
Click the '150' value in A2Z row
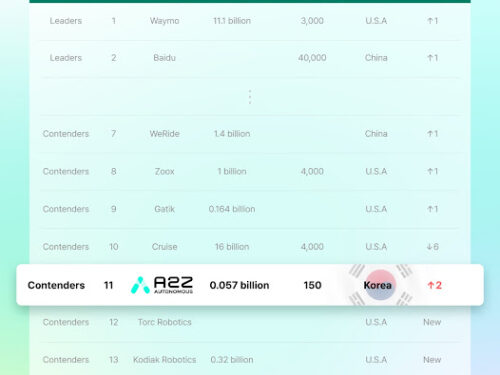(312, 285)
